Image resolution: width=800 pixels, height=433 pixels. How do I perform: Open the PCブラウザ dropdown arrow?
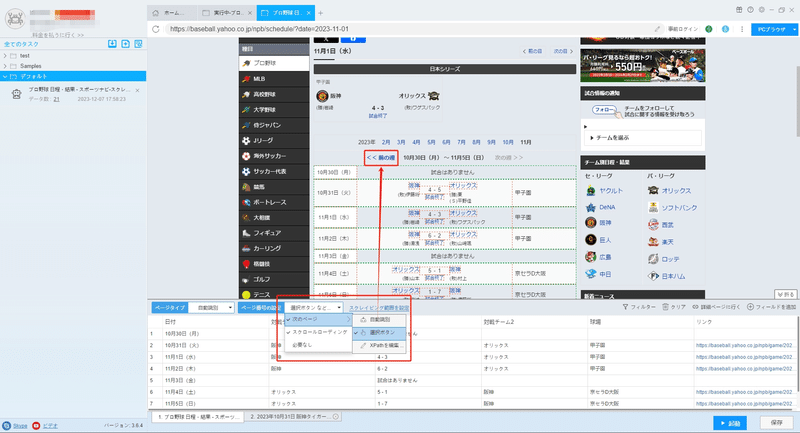(x=794, y=30)
